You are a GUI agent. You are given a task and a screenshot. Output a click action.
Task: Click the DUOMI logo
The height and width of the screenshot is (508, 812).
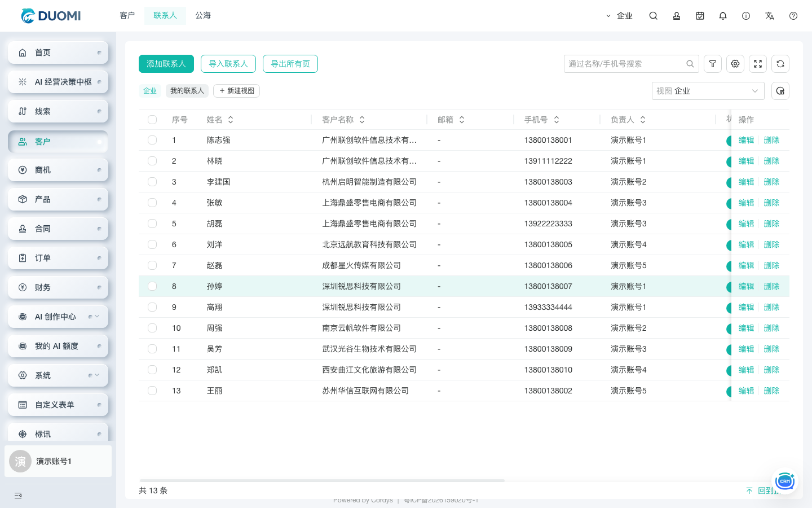click(51, 16)
